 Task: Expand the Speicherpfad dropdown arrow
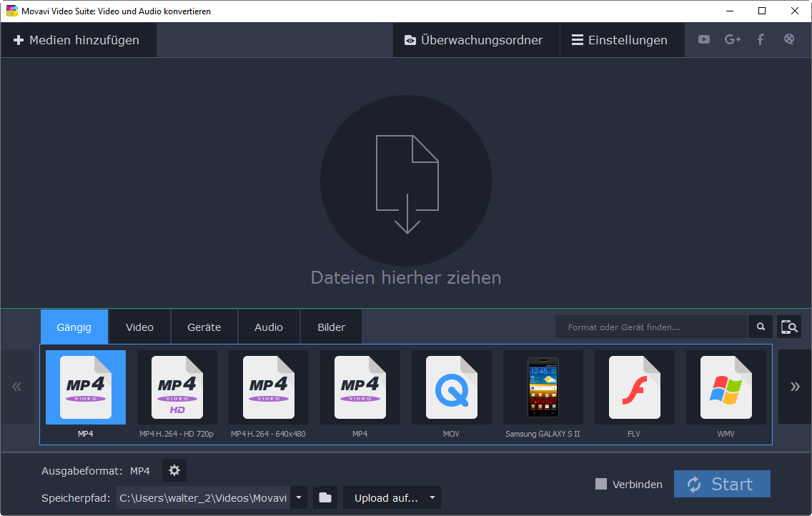click(299, 498)
